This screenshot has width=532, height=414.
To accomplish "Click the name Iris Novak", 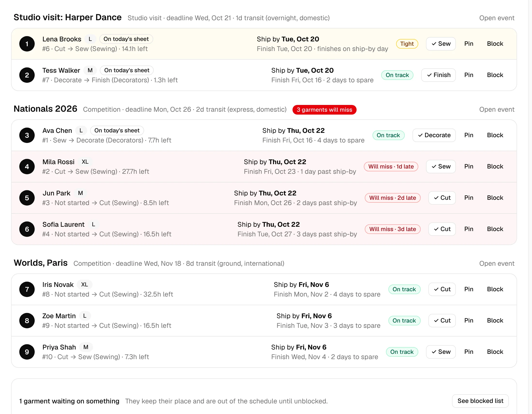I will 58,285.
